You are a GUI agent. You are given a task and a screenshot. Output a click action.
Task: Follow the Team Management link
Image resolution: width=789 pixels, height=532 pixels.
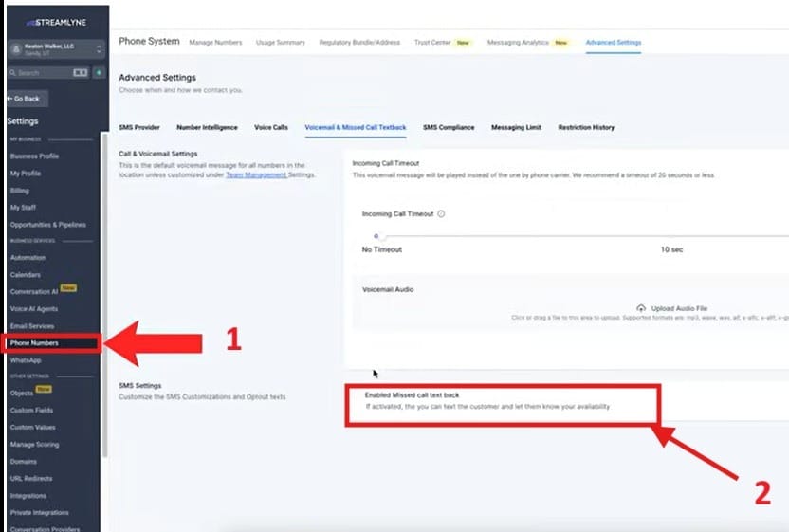(x=256, y=174)
